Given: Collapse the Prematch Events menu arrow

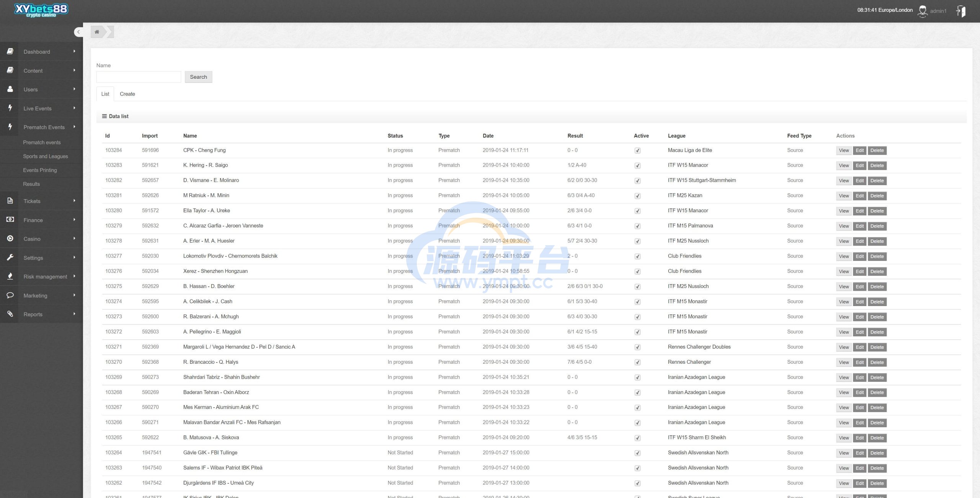Looking at the screenshot, I should (x=74, y=127).
